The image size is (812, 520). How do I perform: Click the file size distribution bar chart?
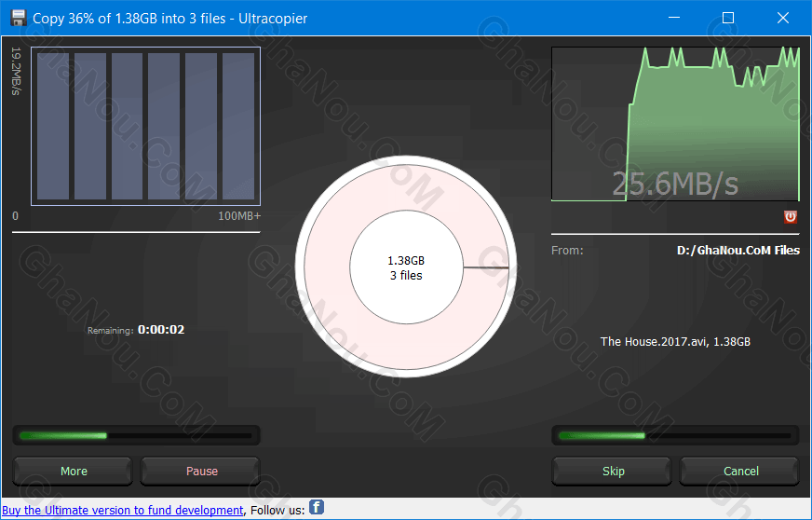(x=145, y=127)
